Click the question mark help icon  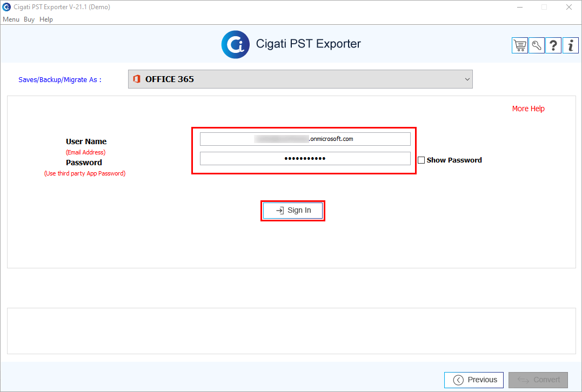pos(553,45)
